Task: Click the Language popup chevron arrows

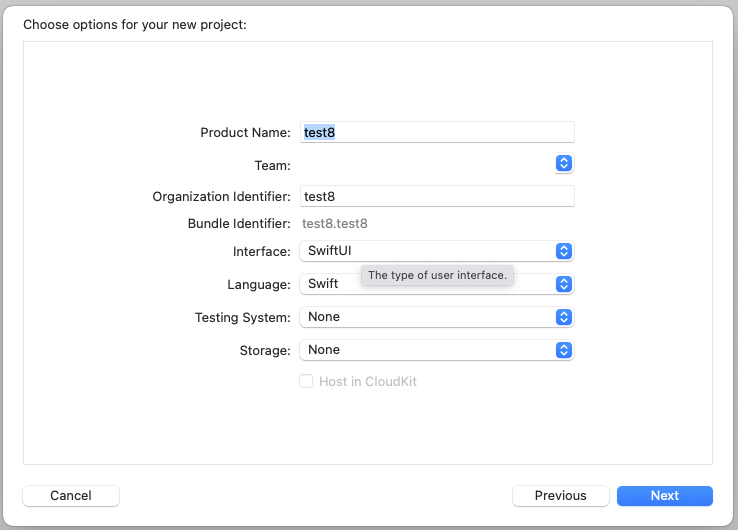Action: (564, 284)
